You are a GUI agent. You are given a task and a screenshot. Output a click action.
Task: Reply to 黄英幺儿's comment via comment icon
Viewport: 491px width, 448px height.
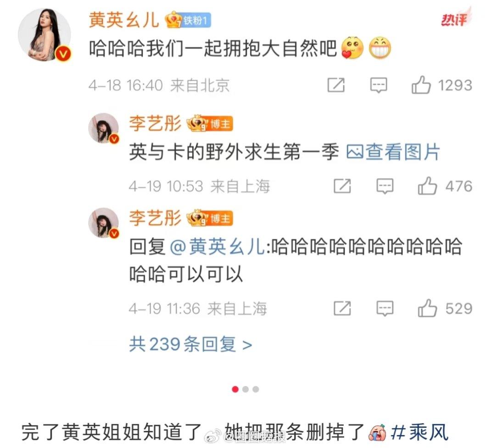(x=379, y=85)
